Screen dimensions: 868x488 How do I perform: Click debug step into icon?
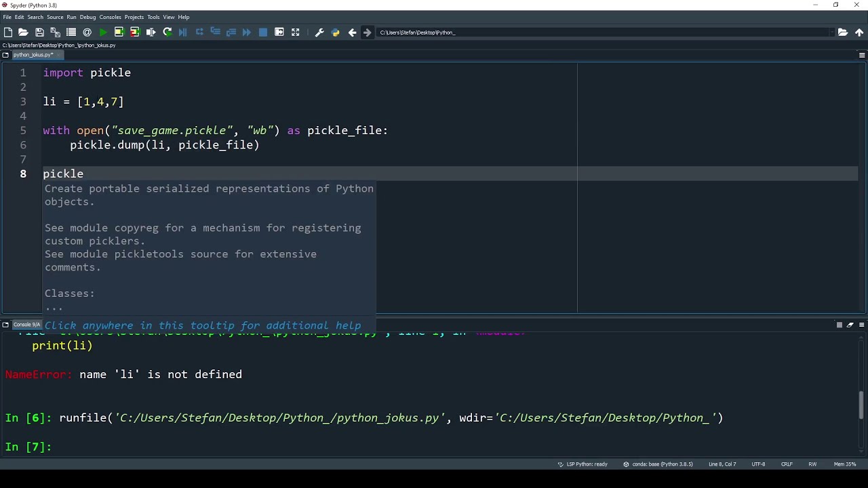click(x=215, y=32)
